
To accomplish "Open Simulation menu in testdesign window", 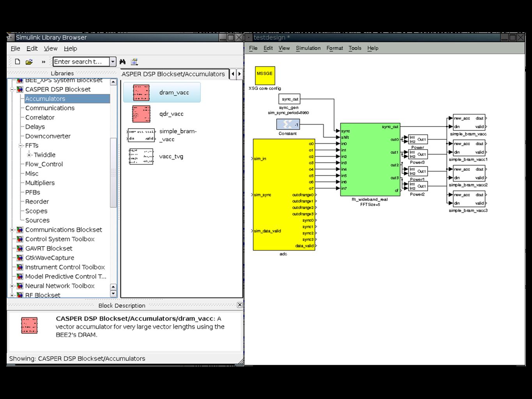I will pyautogui.click(x=308, y=48).
